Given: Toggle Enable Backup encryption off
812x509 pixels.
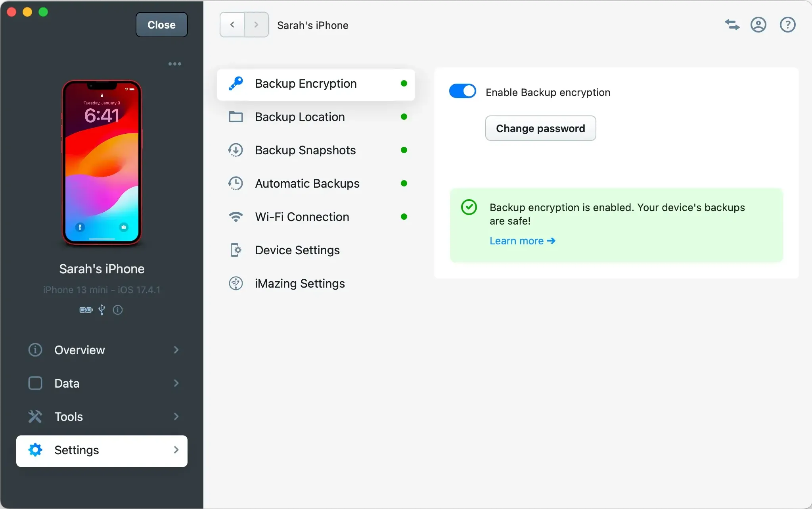Looking at the screenshot, I should point(462,91).
